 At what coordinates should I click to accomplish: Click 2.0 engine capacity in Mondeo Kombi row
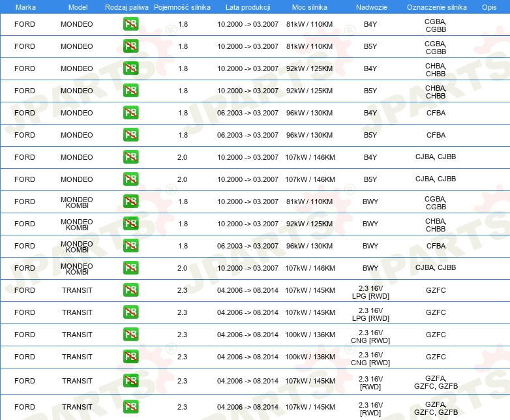tap(182, 268)
